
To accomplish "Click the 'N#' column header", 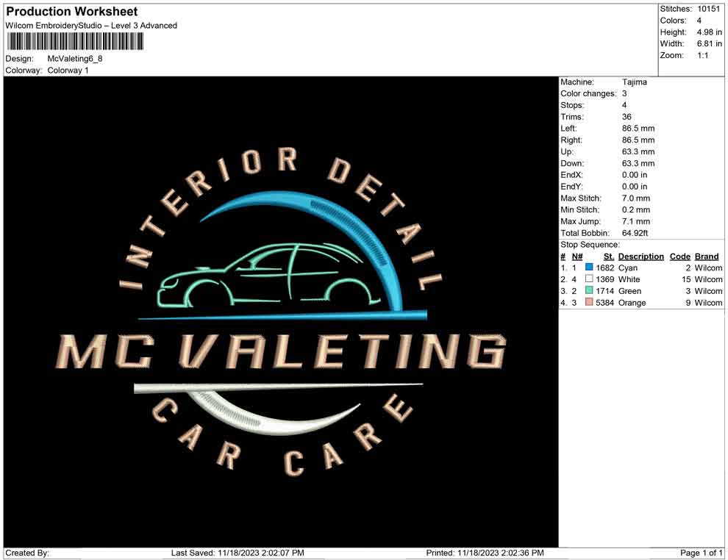I will point(577,256).
